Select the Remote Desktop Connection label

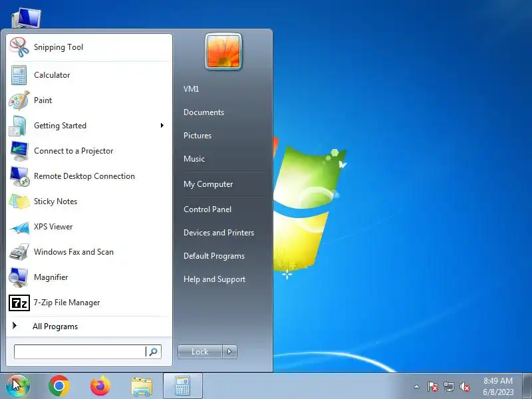(84, 176)
